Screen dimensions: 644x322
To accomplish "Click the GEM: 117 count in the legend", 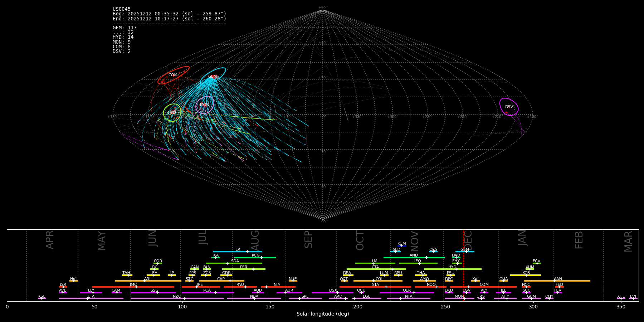I will (125, 28).
